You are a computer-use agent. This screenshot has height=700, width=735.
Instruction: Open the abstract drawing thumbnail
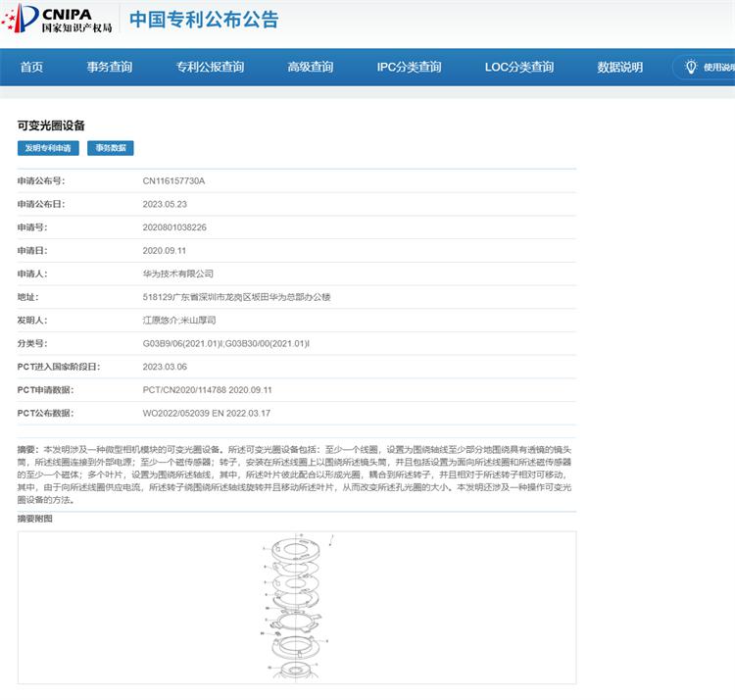point(297,606)
